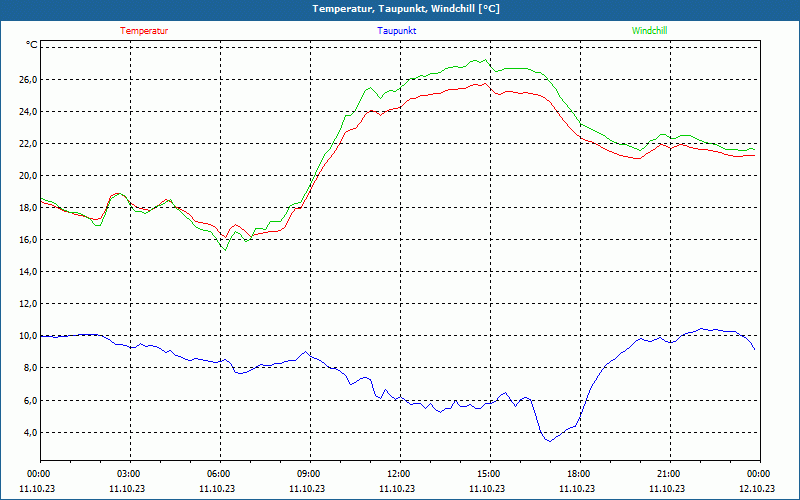Click the 26,0 y-axis value
This screenshot has height=500, width=800.
point(28,79)
